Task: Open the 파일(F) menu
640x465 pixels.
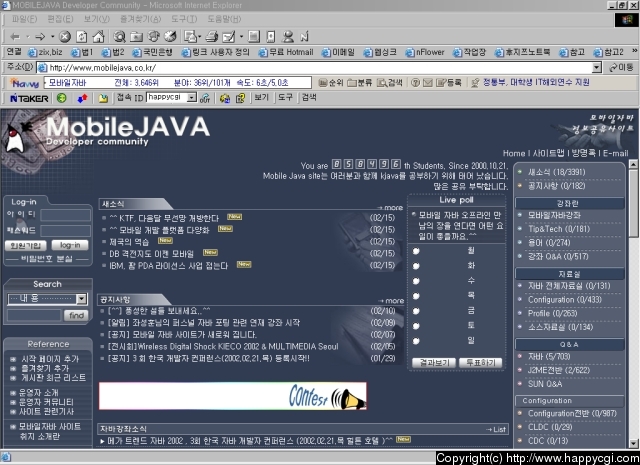Action: (x=24, y=19)
